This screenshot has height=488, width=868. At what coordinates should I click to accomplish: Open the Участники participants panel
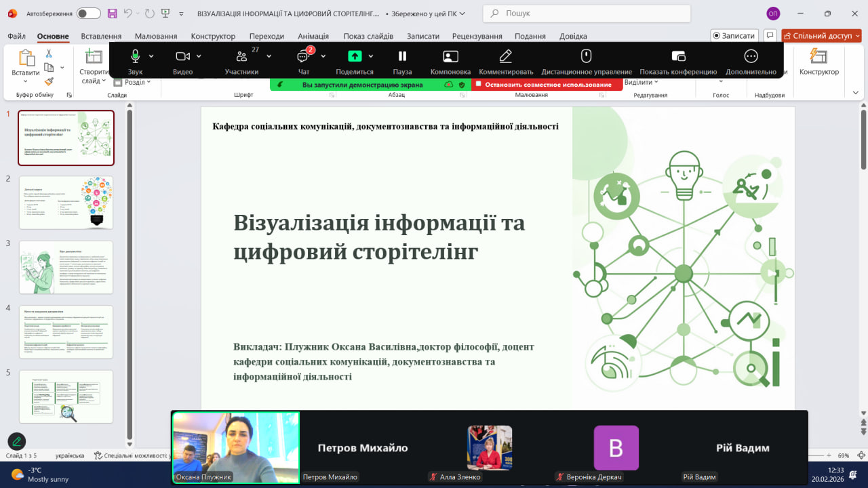click(x=241, y=56)
